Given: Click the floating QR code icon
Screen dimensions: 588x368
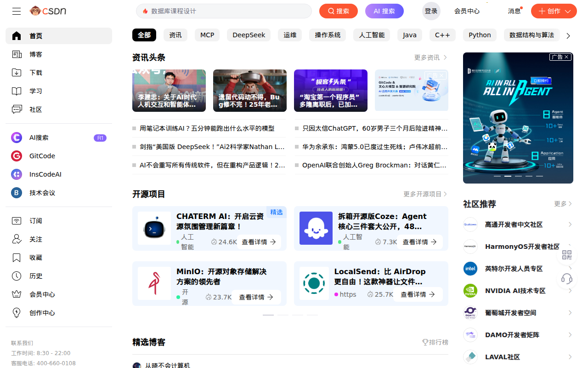Looking at the screenshot, I should 567,255.
